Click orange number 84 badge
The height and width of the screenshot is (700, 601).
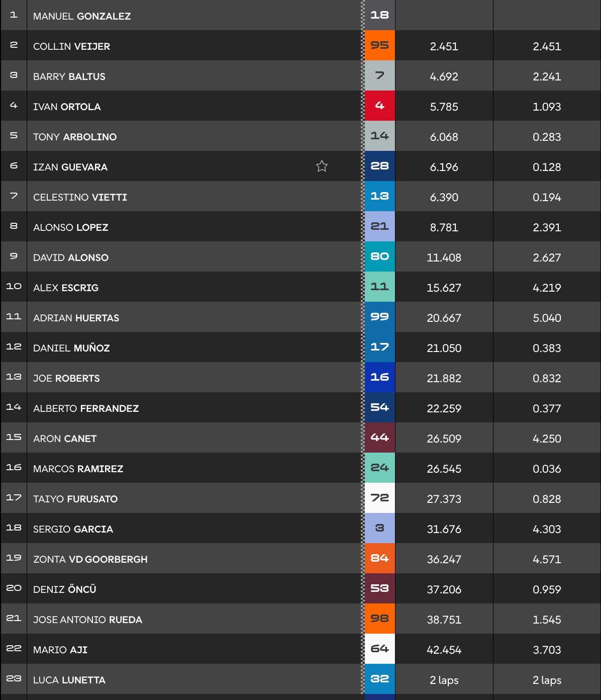click(x=379, y=558)
